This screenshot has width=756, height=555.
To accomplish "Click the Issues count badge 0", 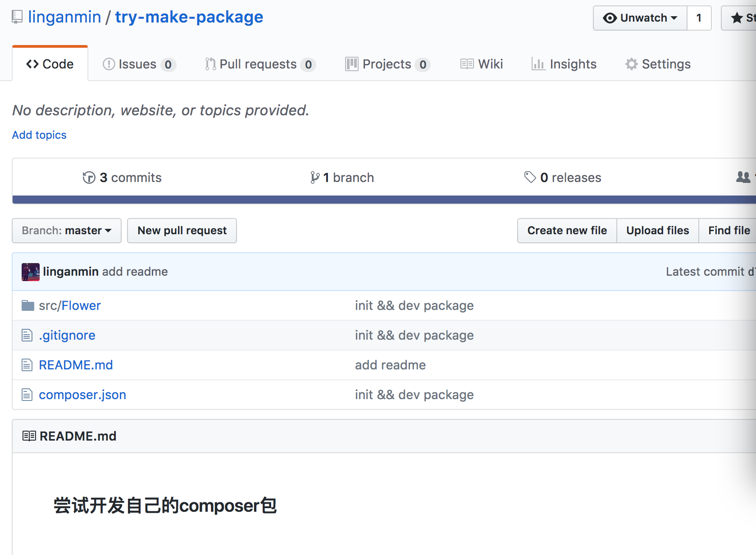I will 168,65.
